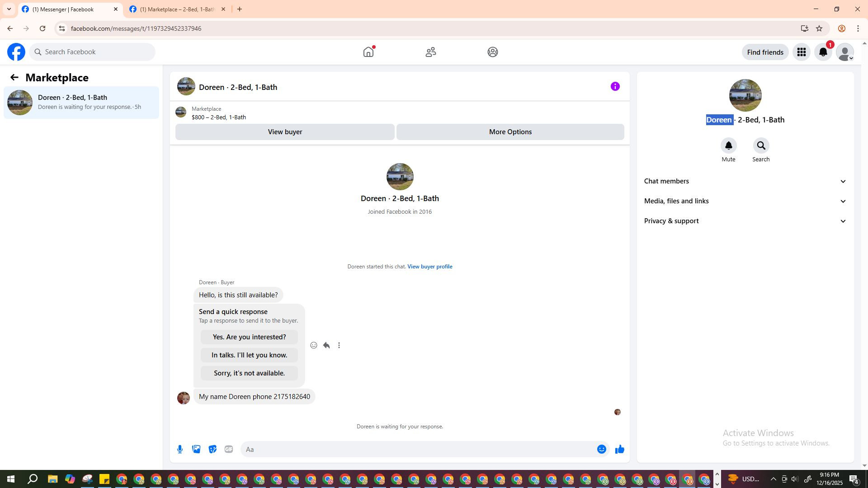
Task: Click the chat header listing thumbnail
Action: click(x=186, y=86)
